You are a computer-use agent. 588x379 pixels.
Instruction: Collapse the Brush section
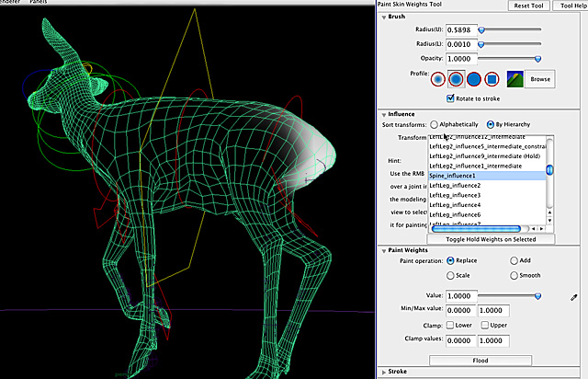point(384,17)
